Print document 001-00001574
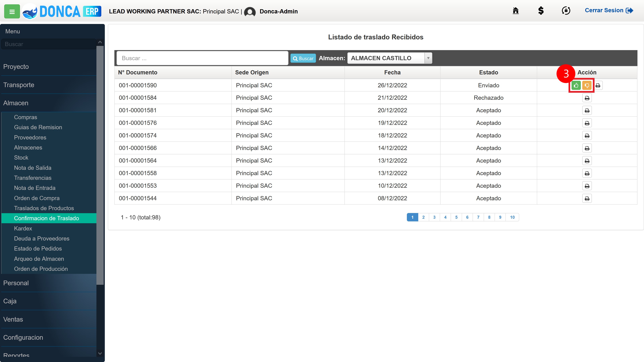 tap(587, 136)
